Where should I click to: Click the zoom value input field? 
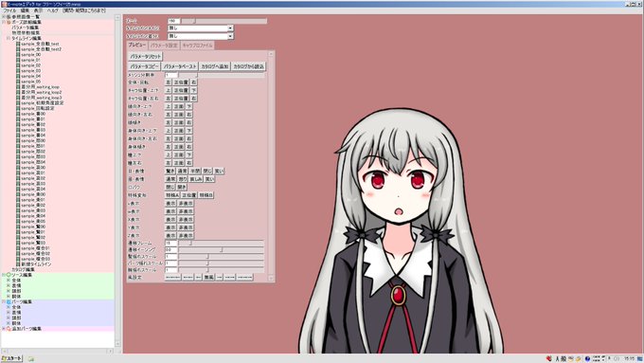[173, 21]
